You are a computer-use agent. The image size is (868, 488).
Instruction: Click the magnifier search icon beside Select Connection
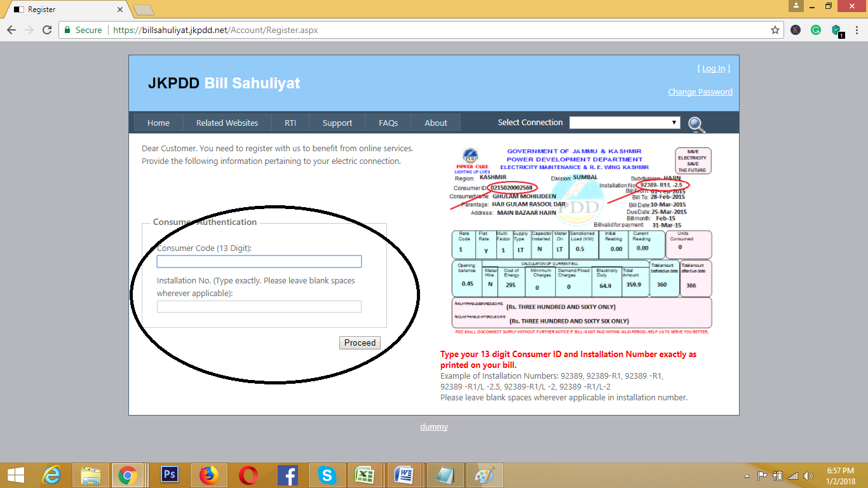[x=697, y=125]
